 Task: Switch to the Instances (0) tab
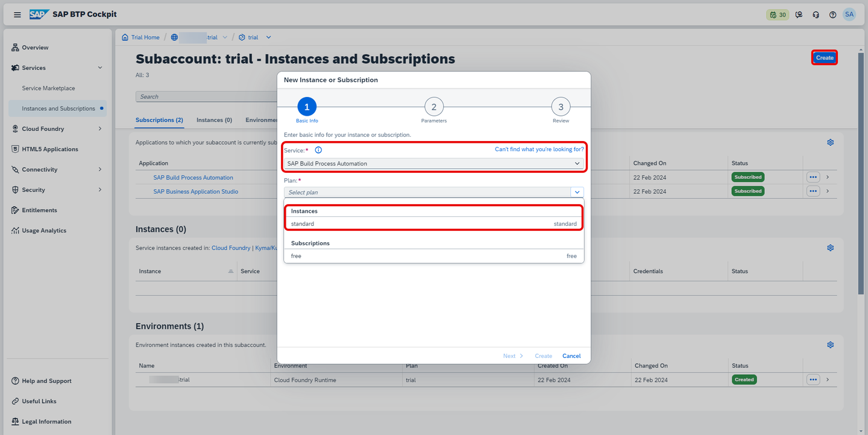[214, 120]
